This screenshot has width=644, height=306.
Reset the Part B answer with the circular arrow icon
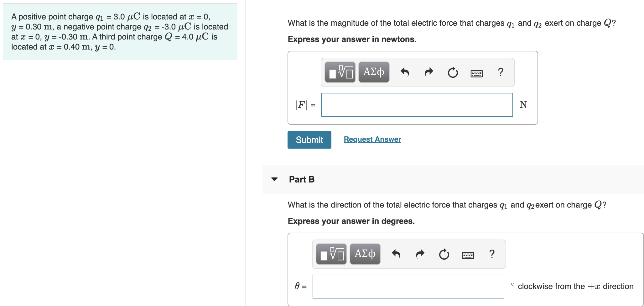coord(444,254)
